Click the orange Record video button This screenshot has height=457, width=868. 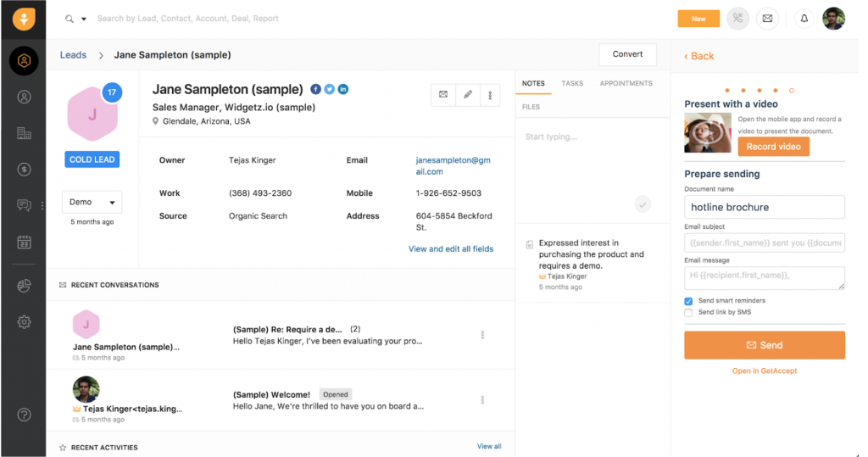[773, 147]
